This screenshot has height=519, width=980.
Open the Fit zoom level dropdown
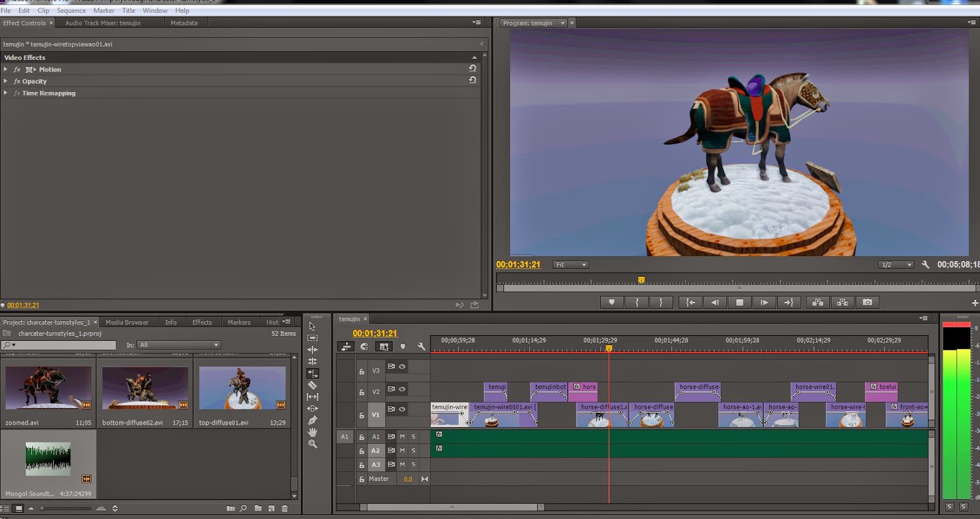pyautogui.click(x=571, y=265)
